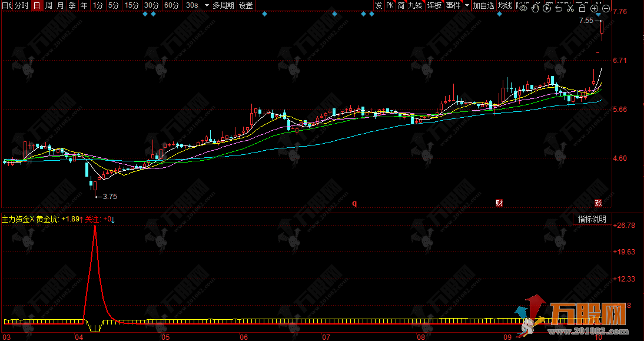The width and height of the screenshot is (644, 341).
Task: Click the red indicator spike peak
Action: point(95,226)
